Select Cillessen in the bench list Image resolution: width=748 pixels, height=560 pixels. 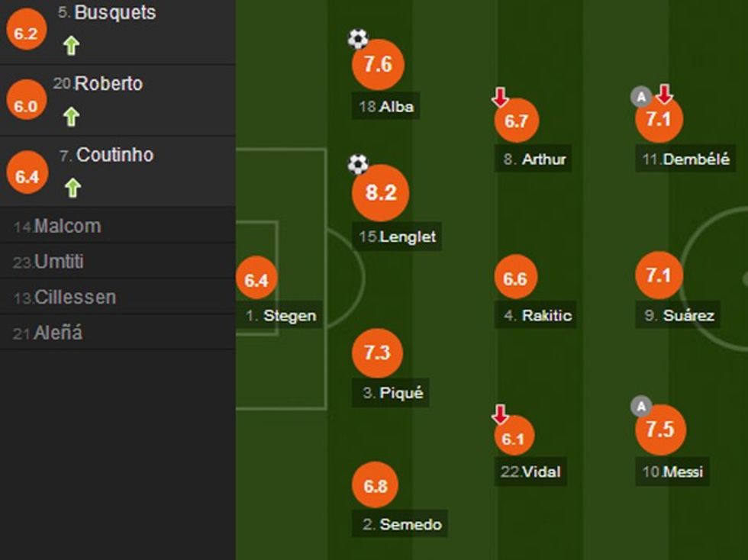click(x=75, y=298)
